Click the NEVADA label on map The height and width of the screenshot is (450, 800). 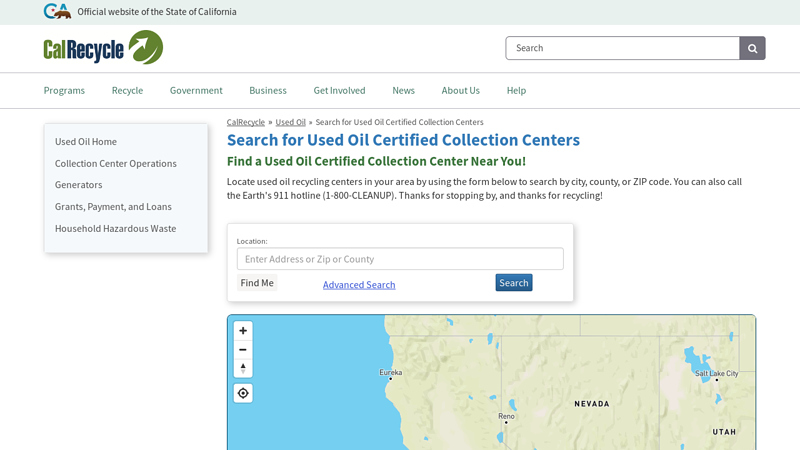(x=592, y=404)
